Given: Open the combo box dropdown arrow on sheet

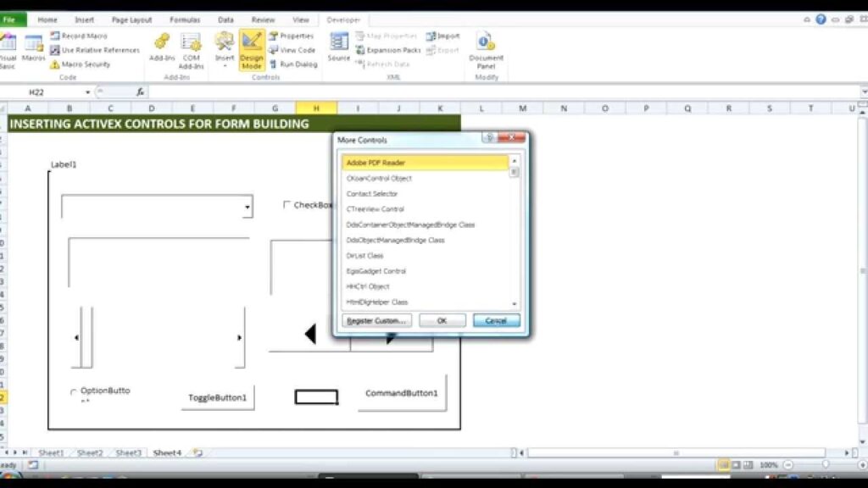Looking at the screenshot, I should pyautogui.click(x=247, y=207).
